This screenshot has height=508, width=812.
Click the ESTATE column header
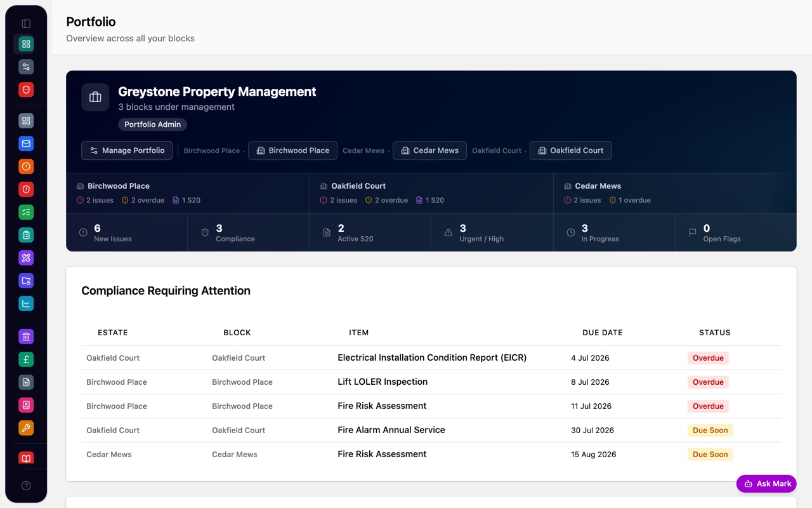(113, 333)
